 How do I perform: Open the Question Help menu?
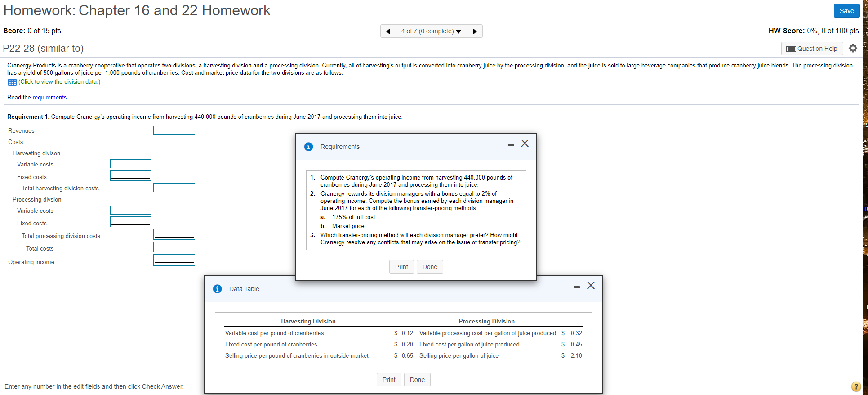click(x=812, y=49)
